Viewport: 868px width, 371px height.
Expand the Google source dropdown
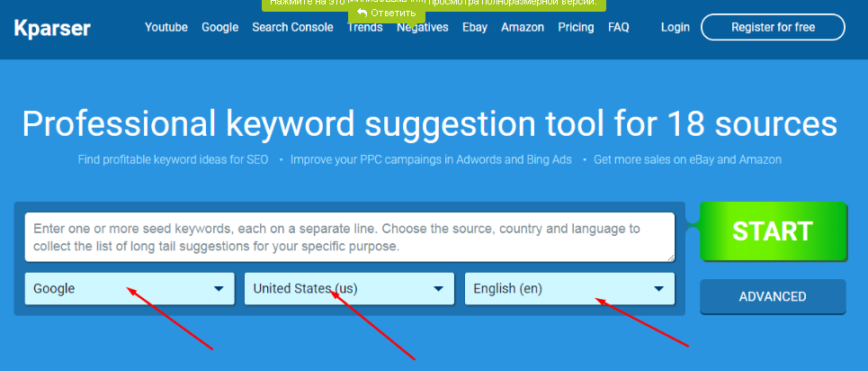coord(130,289)
